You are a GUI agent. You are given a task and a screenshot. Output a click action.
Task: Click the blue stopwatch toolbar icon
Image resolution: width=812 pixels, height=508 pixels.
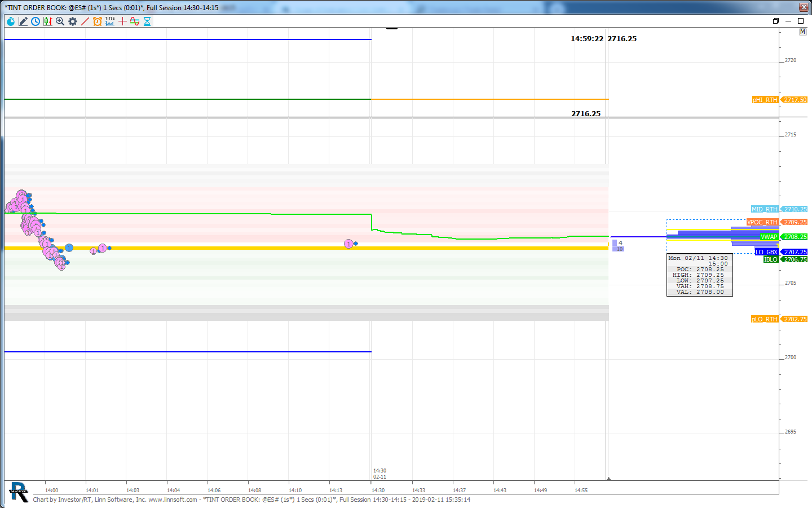(11, 21)
